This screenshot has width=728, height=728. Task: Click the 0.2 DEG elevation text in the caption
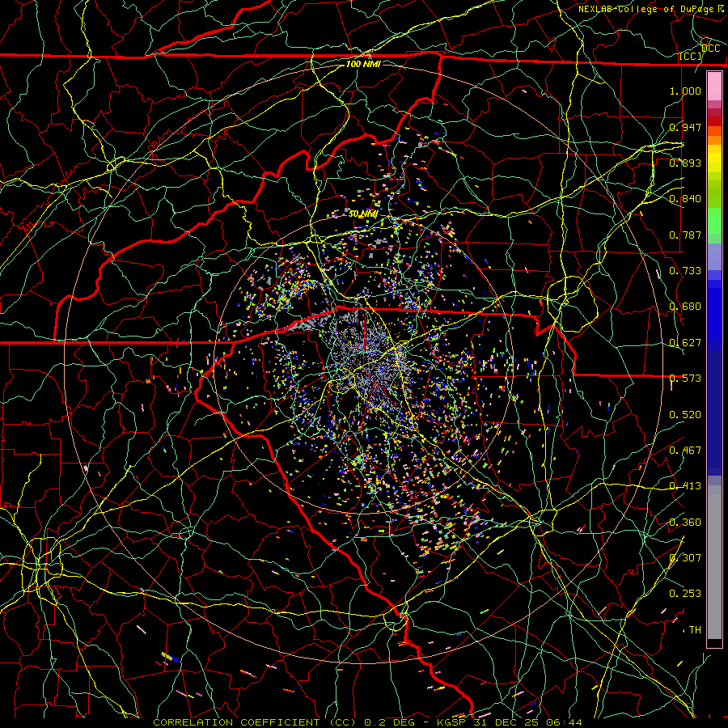coord(390,722)
